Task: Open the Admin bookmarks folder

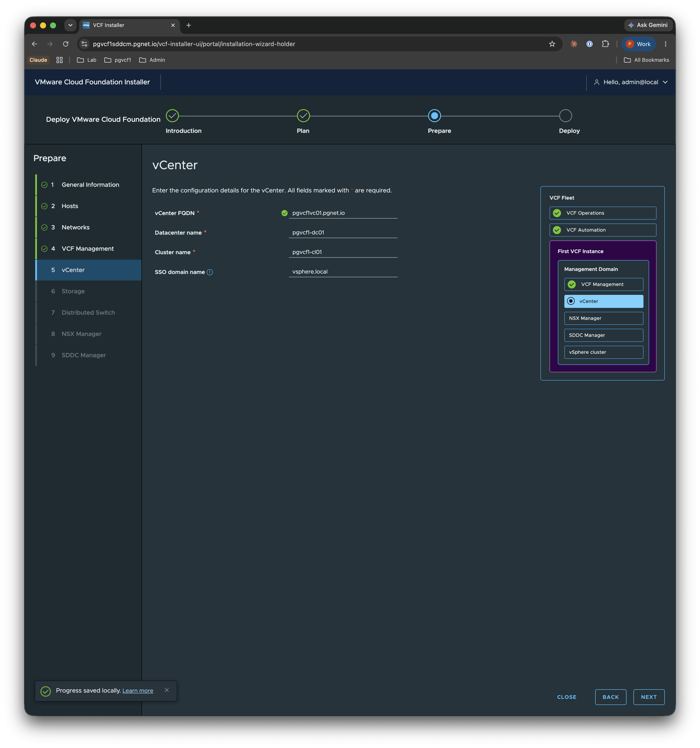Action: point(152,60)
